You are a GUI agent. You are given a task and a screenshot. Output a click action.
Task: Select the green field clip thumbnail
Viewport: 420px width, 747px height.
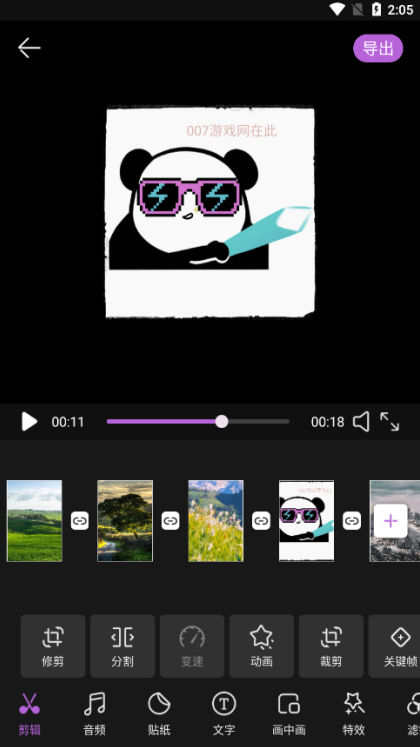pyautogui.click(x=34, y=521)
